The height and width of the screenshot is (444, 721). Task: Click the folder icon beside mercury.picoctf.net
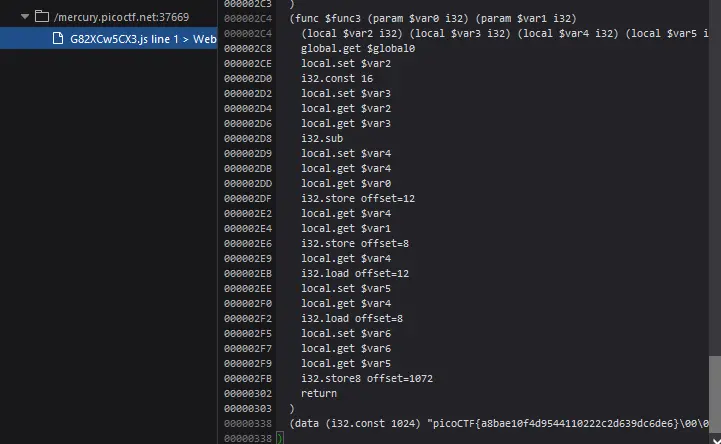coord(42,17)
